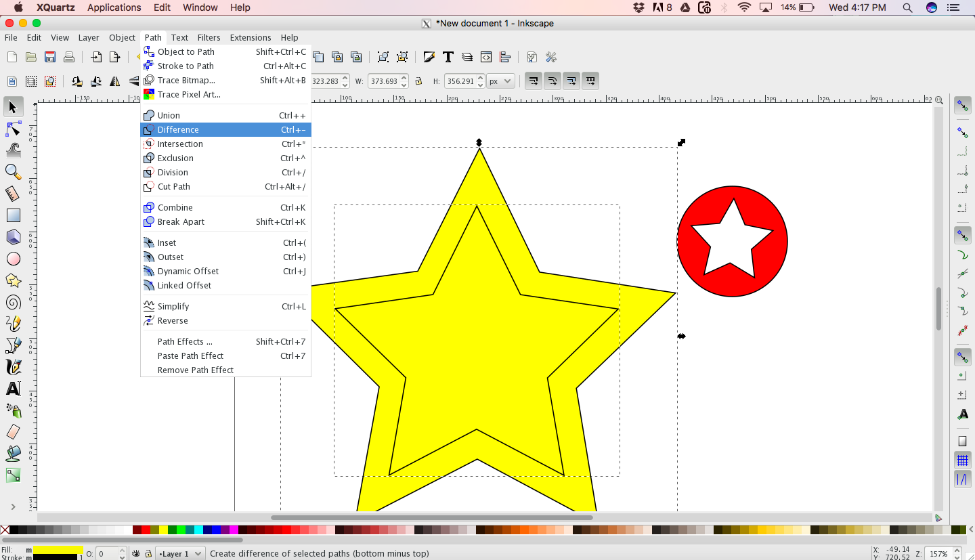Click the black Stroke color indicator
The image size is (975, 560).
pyautogui.click(x=55, y=557)
